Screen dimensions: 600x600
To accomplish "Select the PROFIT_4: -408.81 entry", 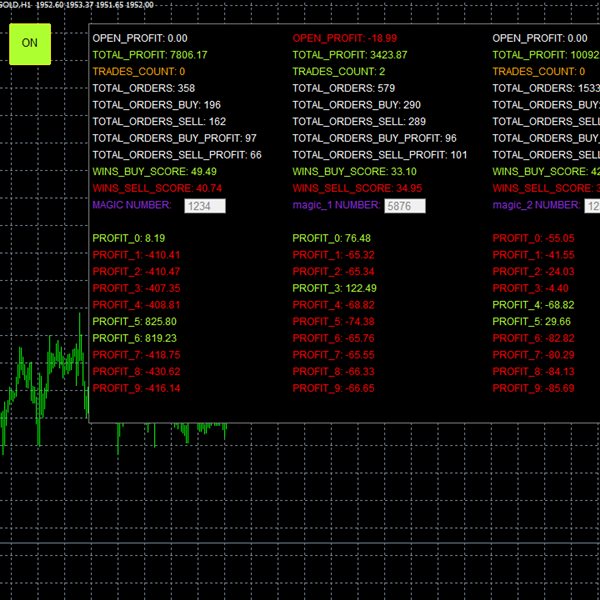I will click(x=136, y=305).
